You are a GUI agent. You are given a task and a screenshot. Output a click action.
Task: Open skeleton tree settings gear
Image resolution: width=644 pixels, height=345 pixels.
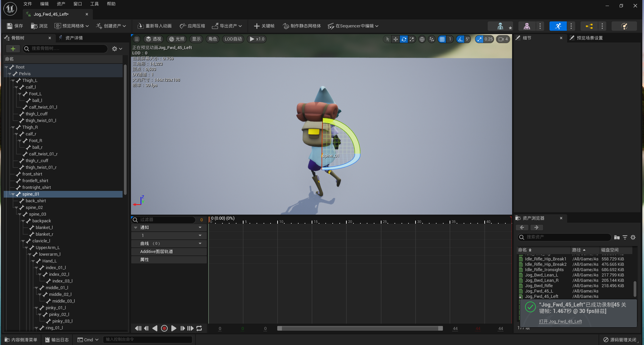click(x=117, y=49)
